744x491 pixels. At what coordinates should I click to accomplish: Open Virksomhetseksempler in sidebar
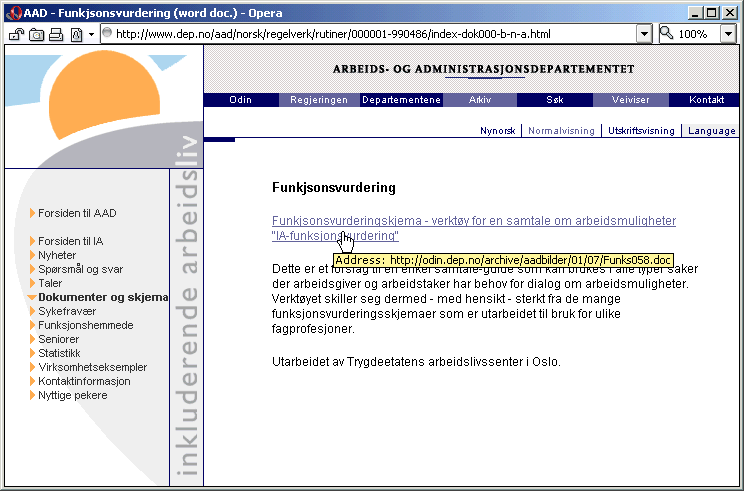pyautogui.click(x=93, y=367)
